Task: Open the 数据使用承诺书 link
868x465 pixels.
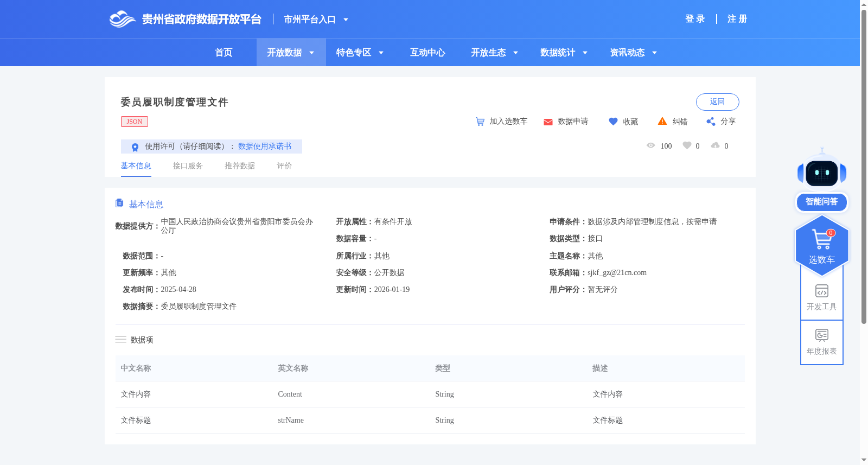Action: (x=265, y=146)
